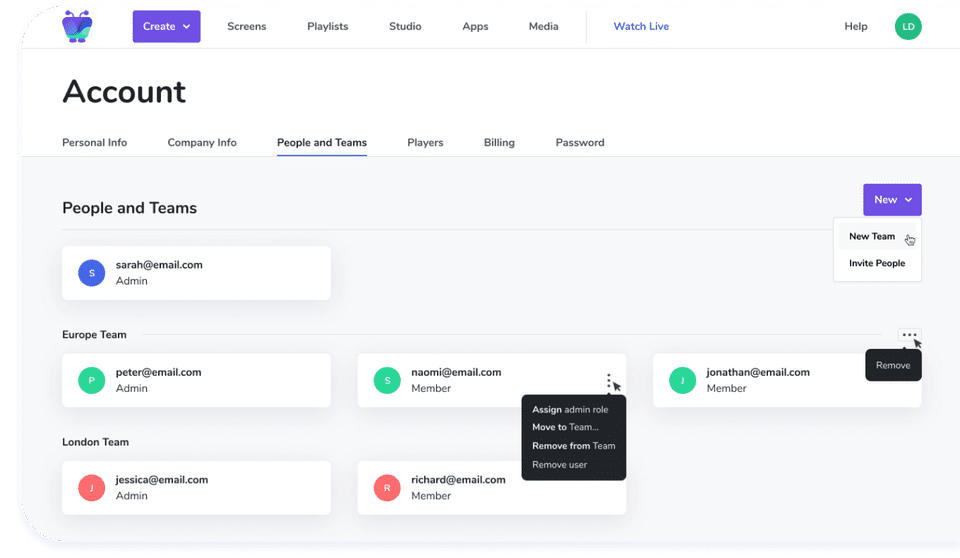
Task: Switch to Personal Info tab
Action: [94, 143]
